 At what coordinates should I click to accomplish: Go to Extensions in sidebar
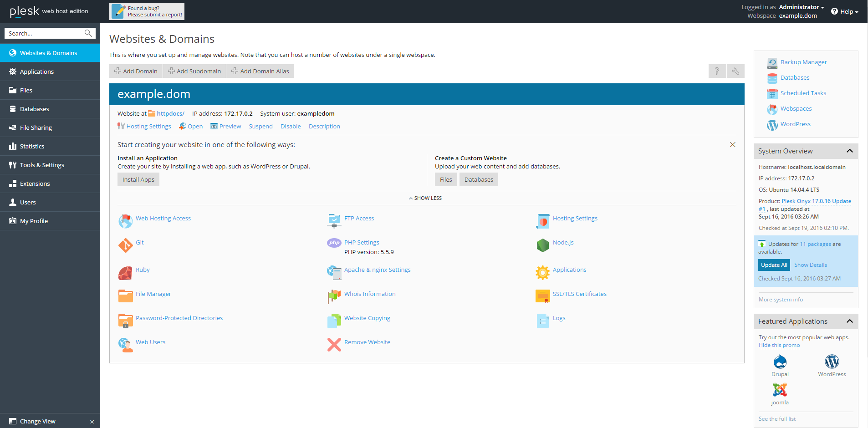[35, 184]
